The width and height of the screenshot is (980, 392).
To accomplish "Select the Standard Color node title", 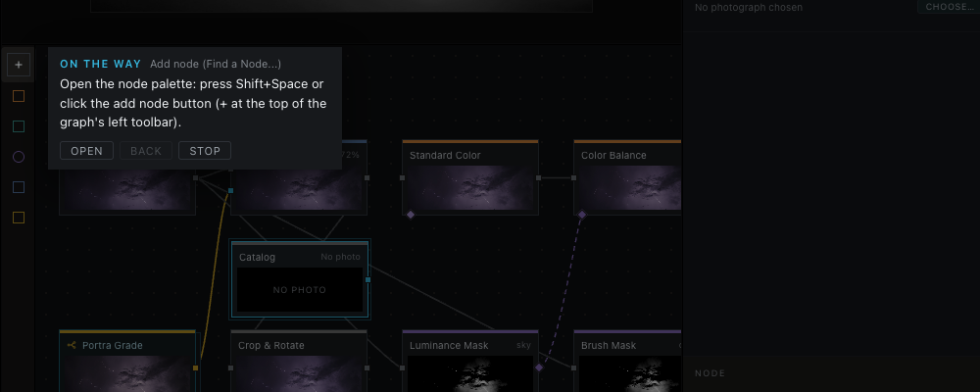I will click(x=445, y=155).
